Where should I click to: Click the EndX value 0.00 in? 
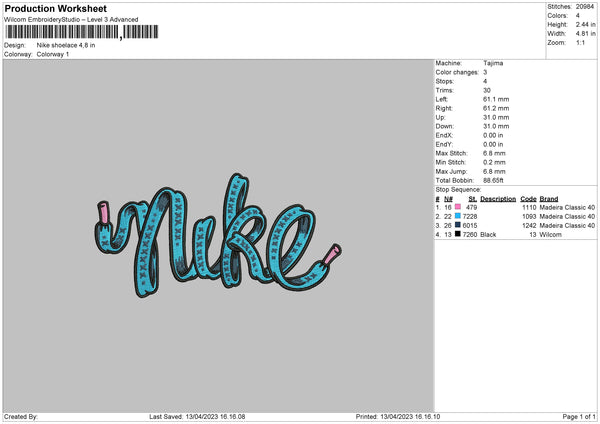coord(493,135)
